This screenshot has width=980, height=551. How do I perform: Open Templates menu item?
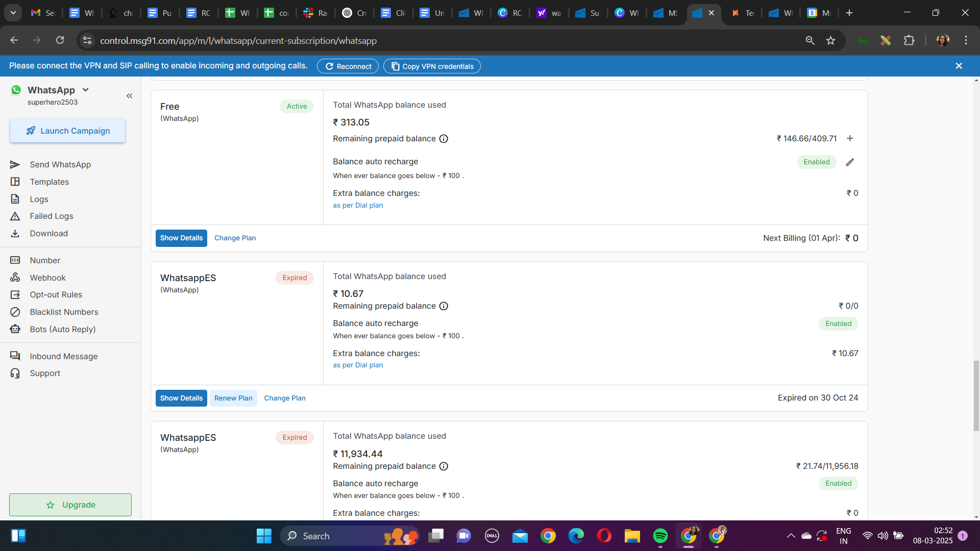click(x=49, y=182)
